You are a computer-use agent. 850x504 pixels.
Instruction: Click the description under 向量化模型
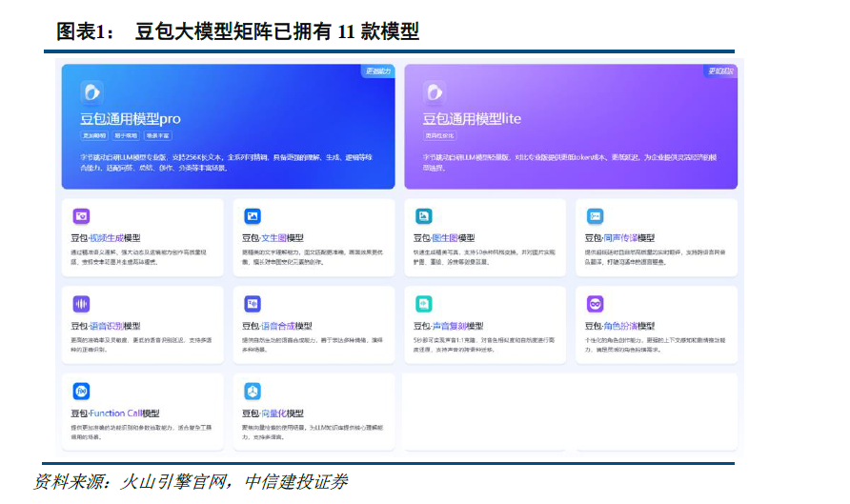313,432
